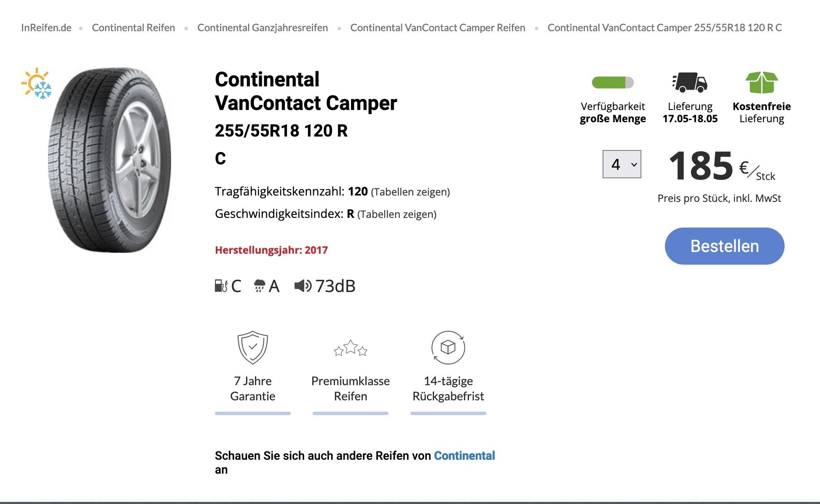Go to InReifen.de breadcrumb home
Image resolution: width=820 pixels, height=504 pixels.
[46, 28]
